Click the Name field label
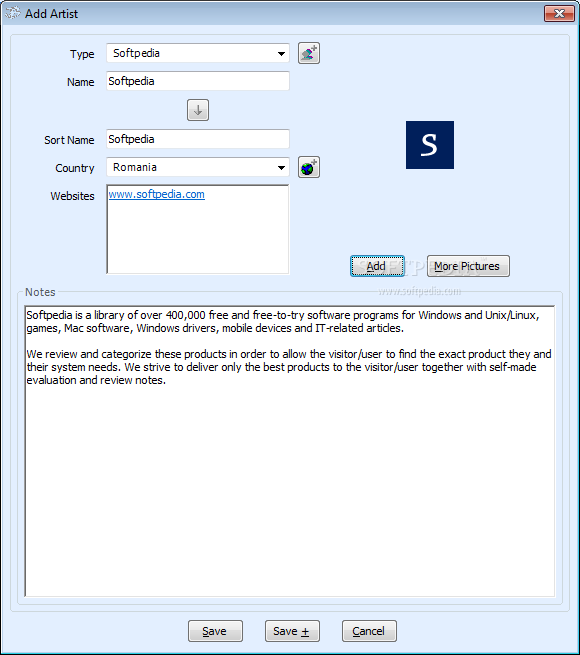The height and width of the screenshot is (655, 580). [81, 82]
